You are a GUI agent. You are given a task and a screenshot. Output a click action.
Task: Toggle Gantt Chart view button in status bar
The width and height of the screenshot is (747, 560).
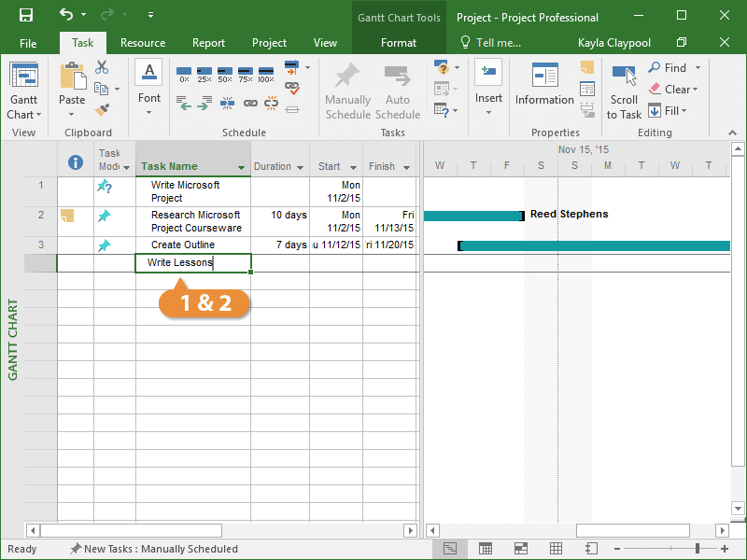450,549
